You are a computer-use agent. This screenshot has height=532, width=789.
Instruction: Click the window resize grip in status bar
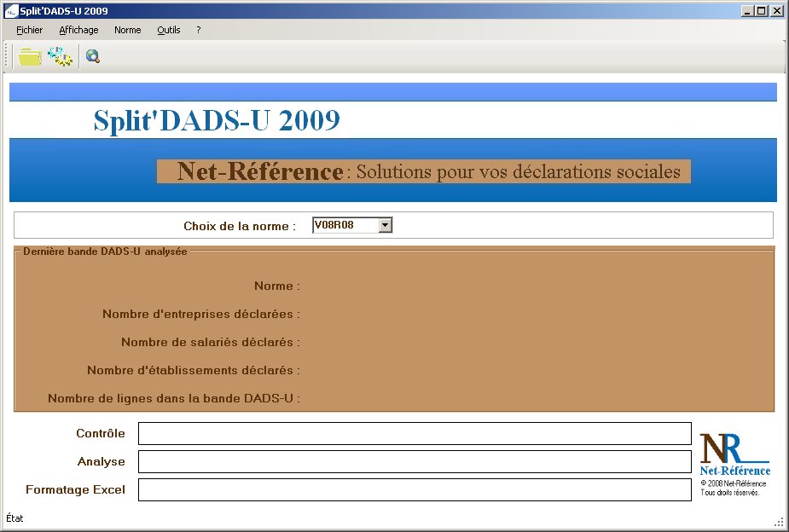pos(779,522)
